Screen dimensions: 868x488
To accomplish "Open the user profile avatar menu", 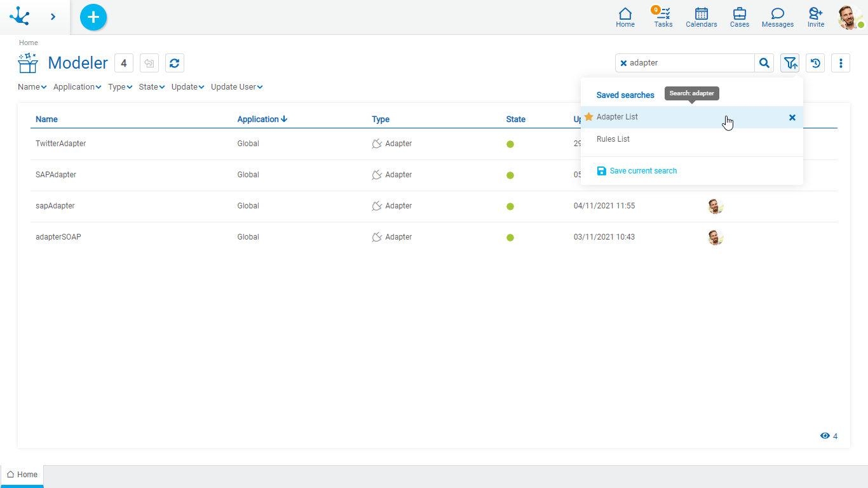I will tap(850, 17).
